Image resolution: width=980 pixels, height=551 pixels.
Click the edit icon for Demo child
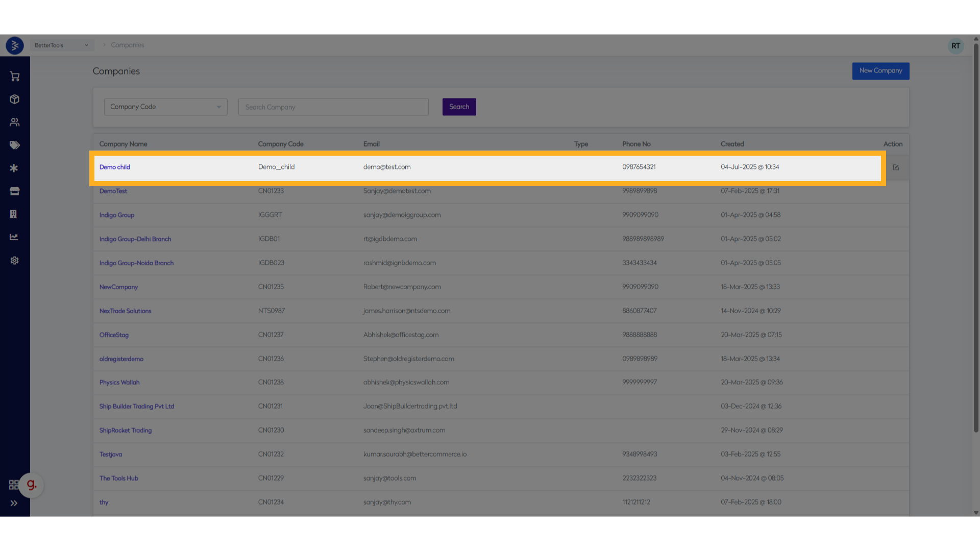(x=896, y=167)
